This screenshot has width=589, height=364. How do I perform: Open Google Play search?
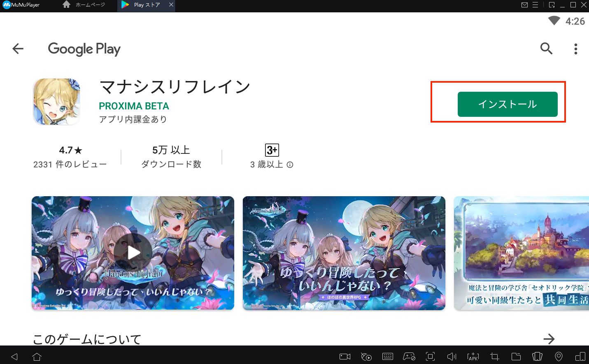(546, 49)
